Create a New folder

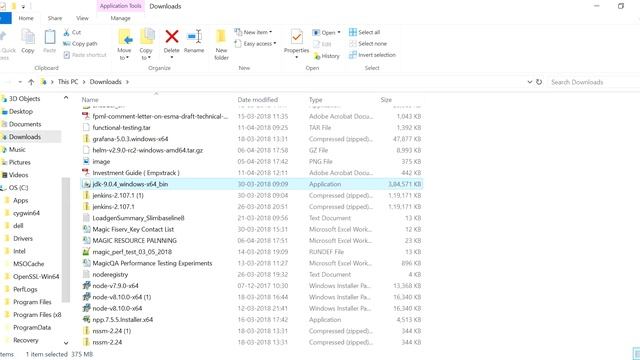[221, 45]
